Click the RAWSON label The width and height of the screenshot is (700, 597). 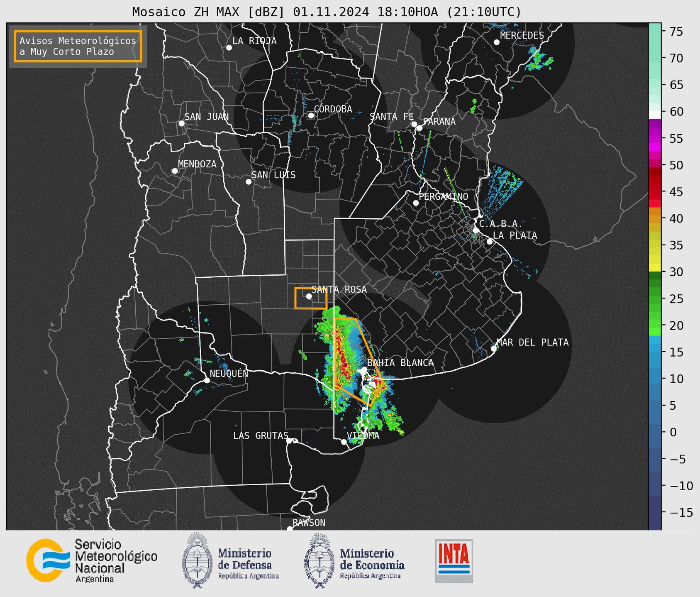(x=309, y=523)
